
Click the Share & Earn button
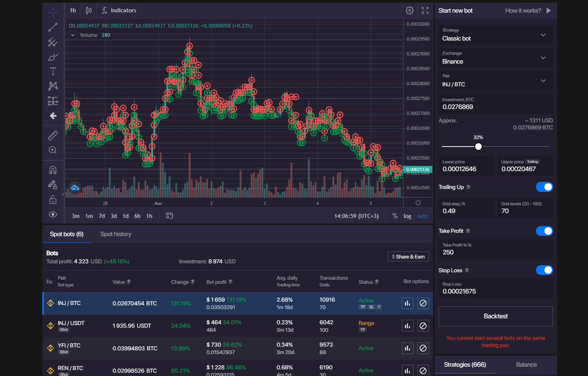coord(408,257)
